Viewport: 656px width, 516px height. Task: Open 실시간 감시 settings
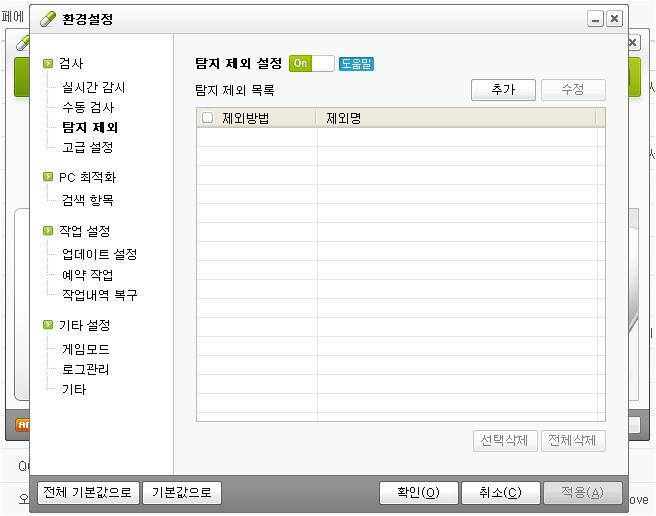click(x=94, y=87)
